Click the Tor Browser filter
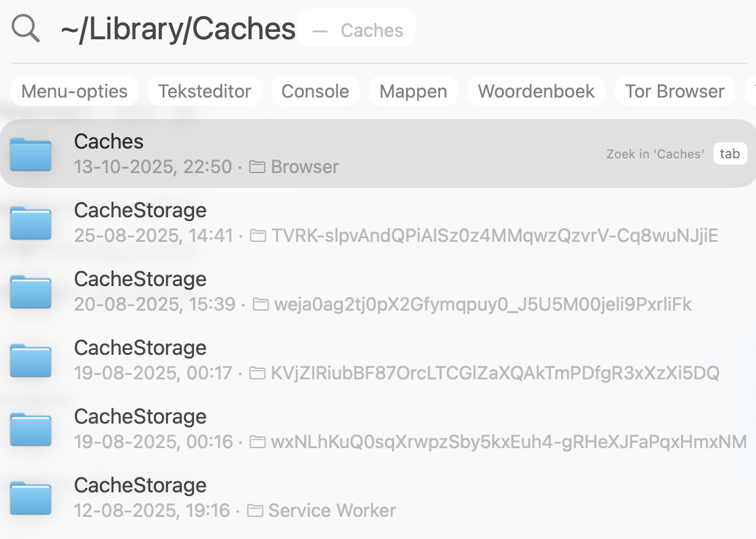Image resolution: width=756 pixels, height=539 pixels. [674, 91]
